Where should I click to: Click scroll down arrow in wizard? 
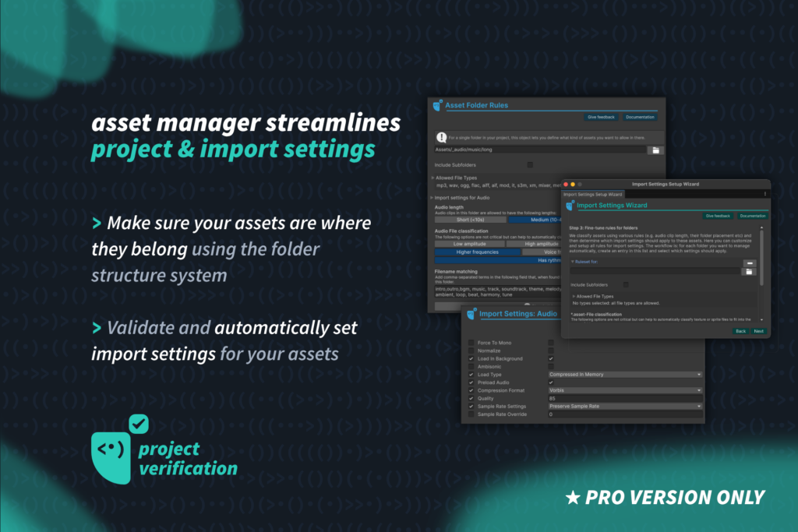pos(761,320)
